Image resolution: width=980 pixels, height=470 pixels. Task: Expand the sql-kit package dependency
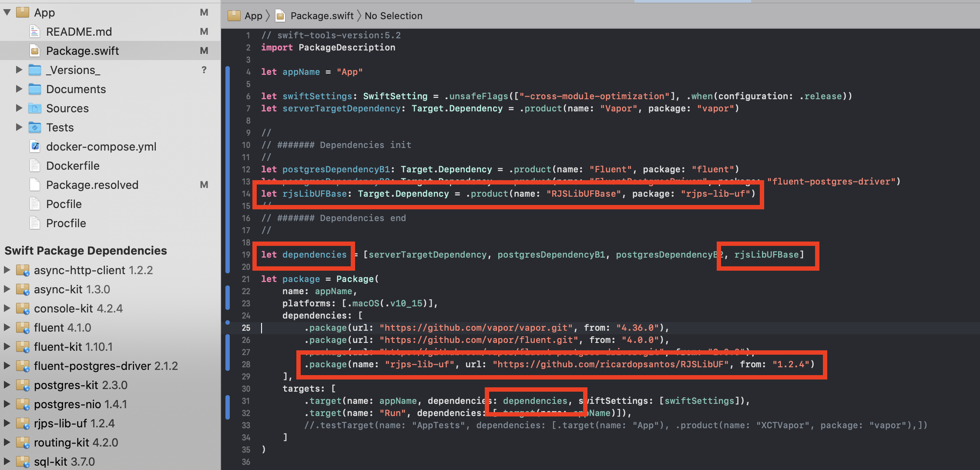tap(7, 462)
